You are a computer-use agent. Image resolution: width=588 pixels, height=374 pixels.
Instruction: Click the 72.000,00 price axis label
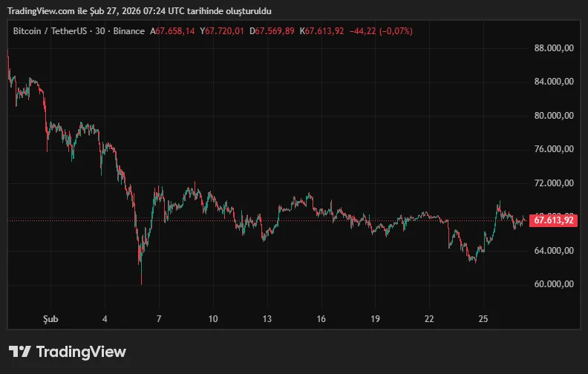(x=554, y=183)
